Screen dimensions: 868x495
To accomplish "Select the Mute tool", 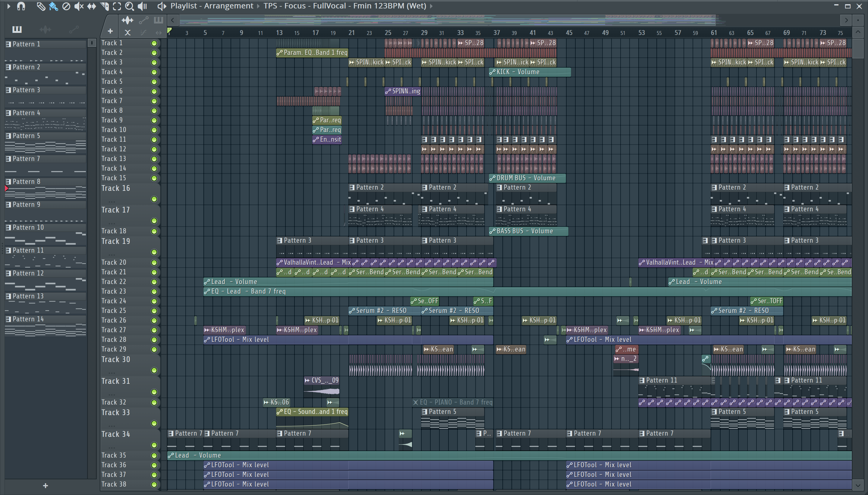I will tap(79, 6).
